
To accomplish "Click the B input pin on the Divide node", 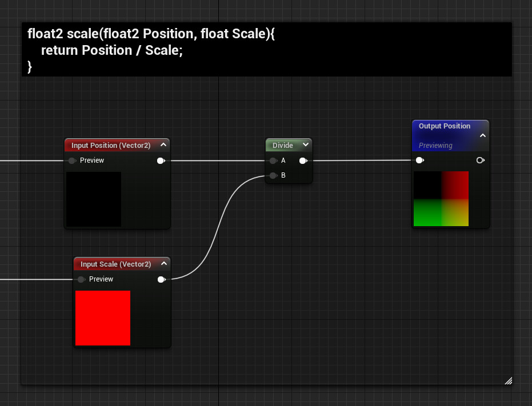I will point(273,175).
